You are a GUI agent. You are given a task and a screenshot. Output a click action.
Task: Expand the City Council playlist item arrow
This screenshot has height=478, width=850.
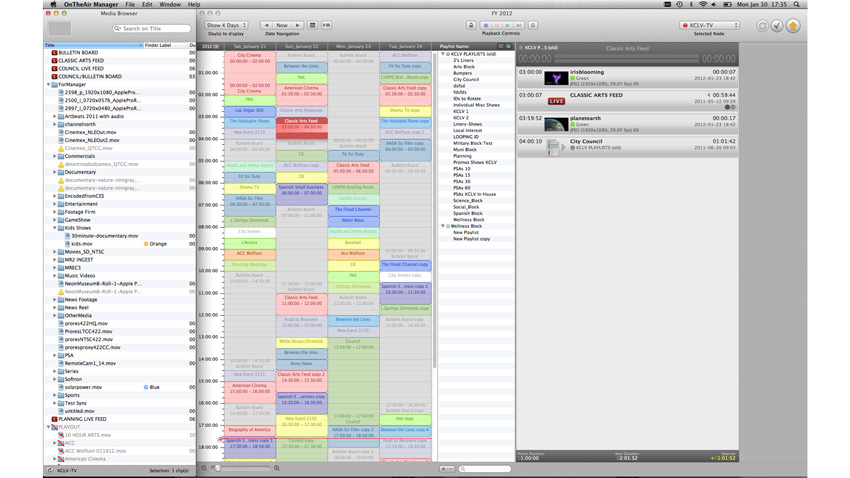pyautogui.click(x=564, y=147)
